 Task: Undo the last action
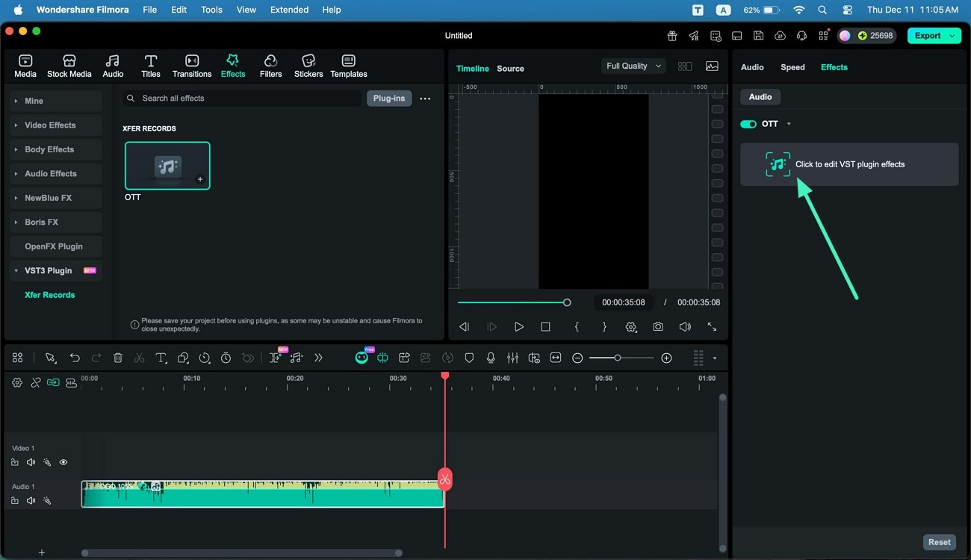point(75,358)
